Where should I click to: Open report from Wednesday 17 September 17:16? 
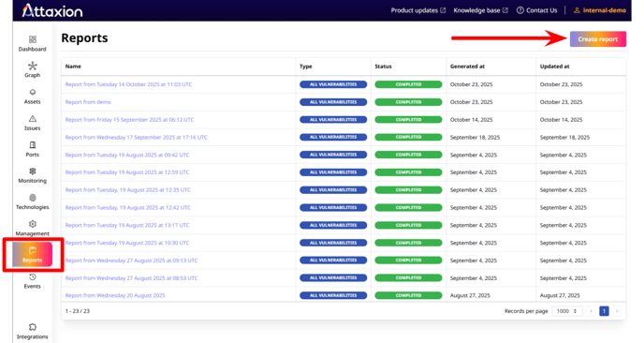point(137,138)
